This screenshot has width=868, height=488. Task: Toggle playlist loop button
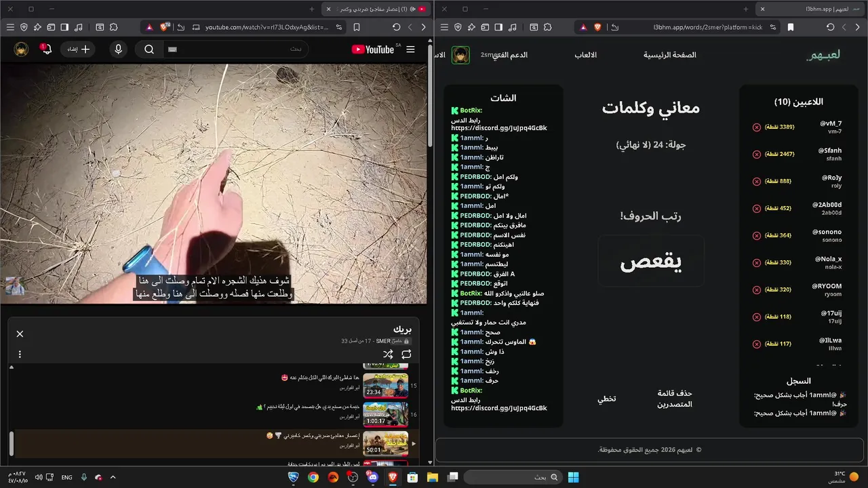coord(406,354)
